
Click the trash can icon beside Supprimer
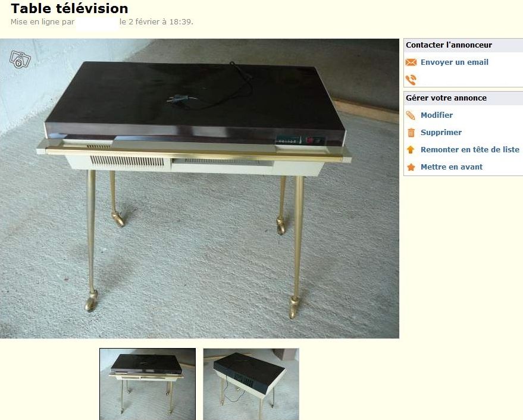point(411,133)
